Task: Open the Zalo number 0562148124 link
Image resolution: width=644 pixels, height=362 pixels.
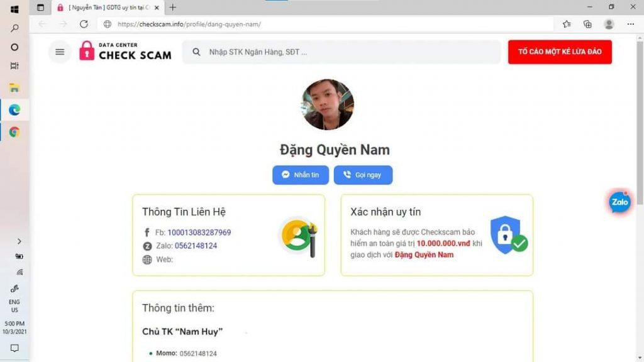Action: (x=196, y=246)
